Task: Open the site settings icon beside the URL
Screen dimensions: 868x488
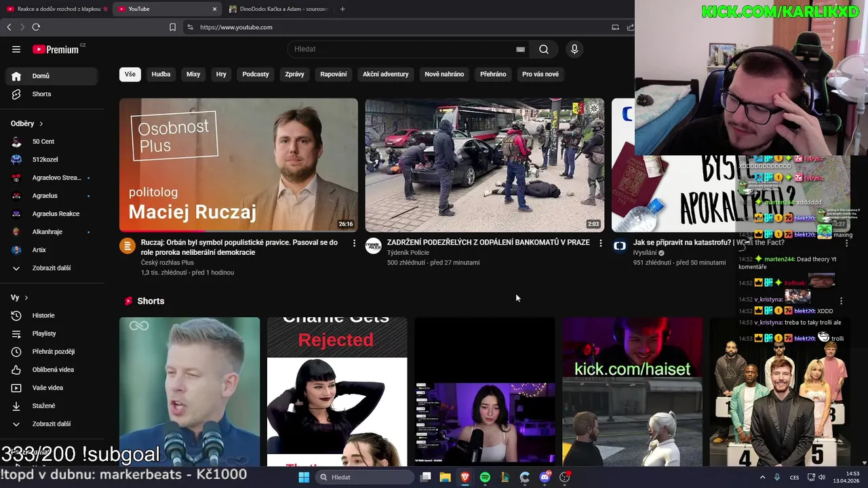Action: point(190,27)
